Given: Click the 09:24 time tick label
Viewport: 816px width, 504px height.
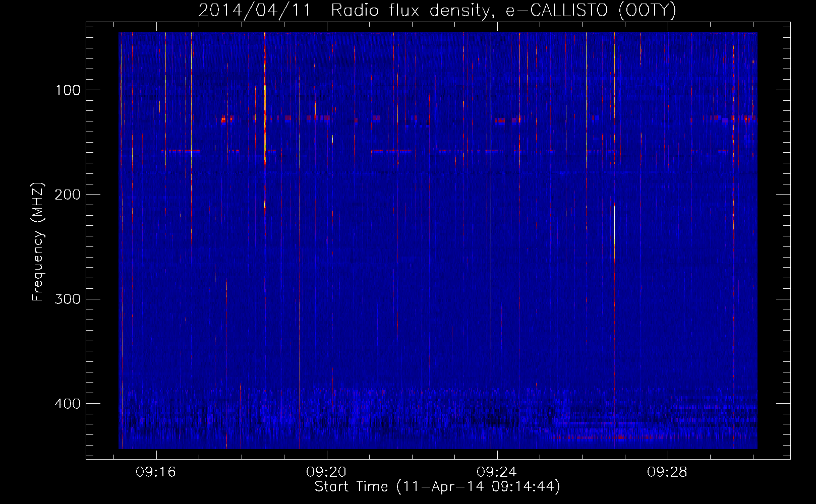Looking at the screenshot, I should 497,472.
